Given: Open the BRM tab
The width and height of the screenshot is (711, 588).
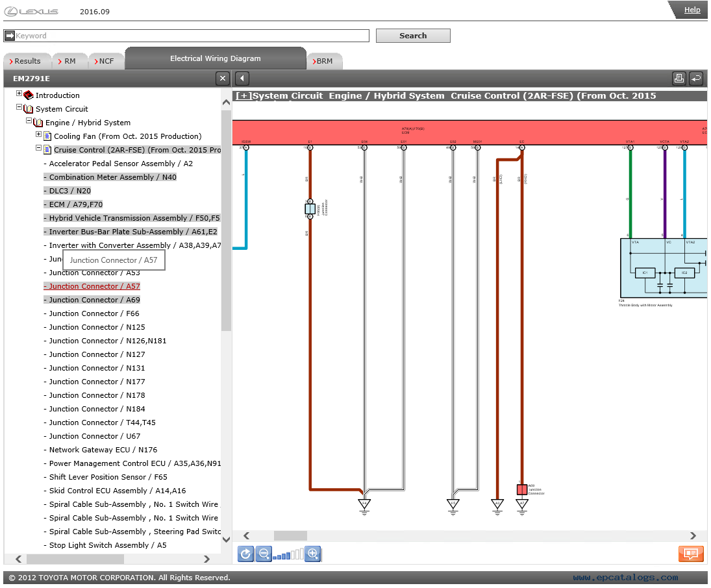Looking at the screenshot, I should (325, 61).
